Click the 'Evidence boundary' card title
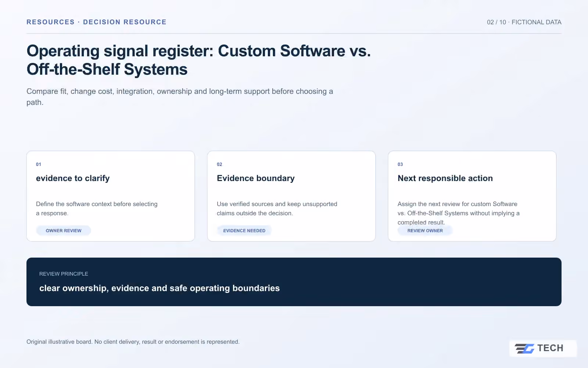 pyautogui.click(x=256, y=178)
